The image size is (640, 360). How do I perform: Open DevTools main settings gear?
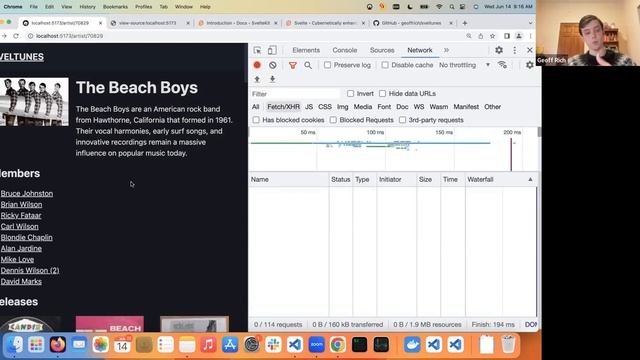(x=499, y=50)
